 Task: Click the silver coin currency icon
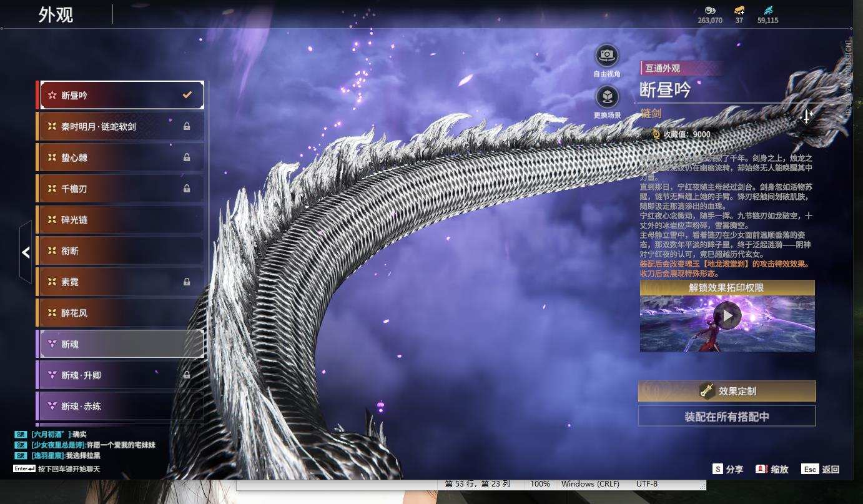point(710,10)
